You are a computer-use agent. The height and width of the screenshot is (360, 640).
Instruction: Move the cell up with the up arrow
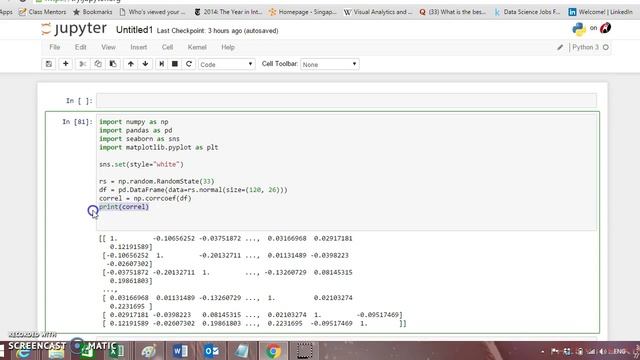(131, 64)
